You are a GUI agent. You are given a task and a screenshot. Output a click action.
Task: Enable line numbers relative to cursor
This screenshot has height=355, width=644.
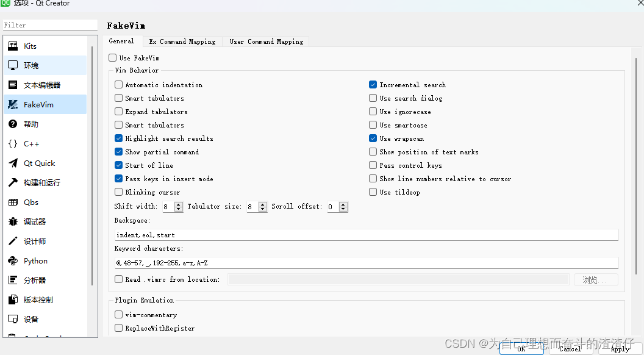[373, 179]
